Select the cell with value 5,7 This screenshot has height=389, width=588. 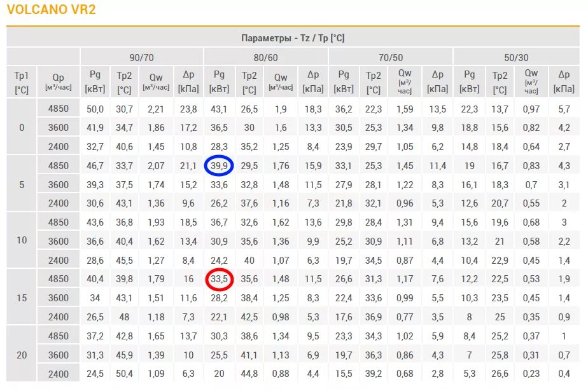(564, 109)
